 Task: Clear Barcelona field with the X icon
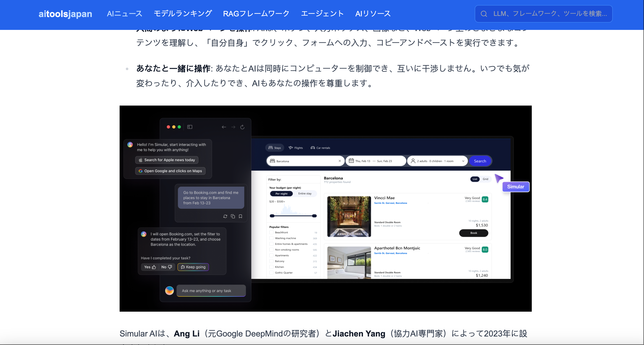tap(339, 161)
